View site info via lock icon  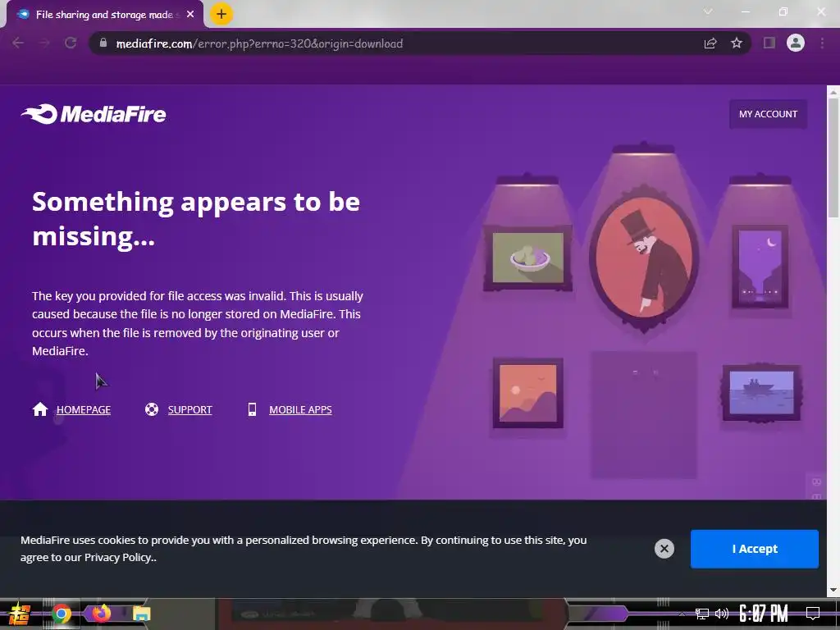coord(103,43)
